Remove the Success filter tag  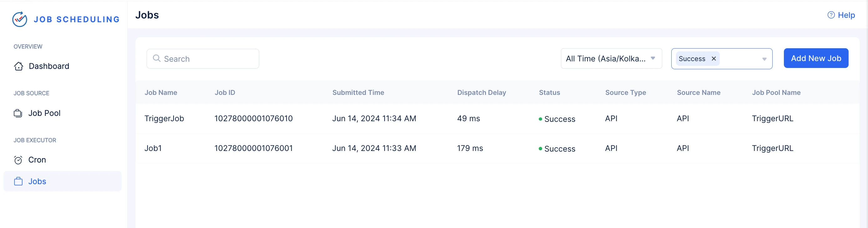(x=714, y=59)
